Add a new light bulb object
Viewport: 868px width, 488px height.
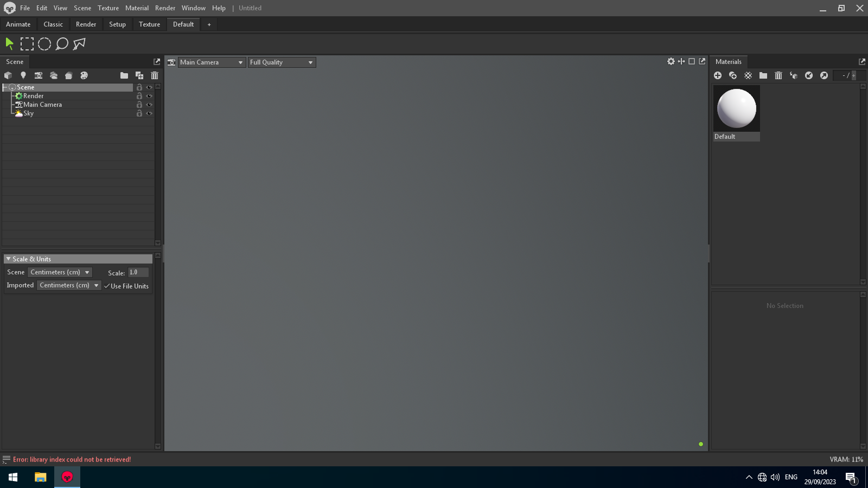coord(23,75)
